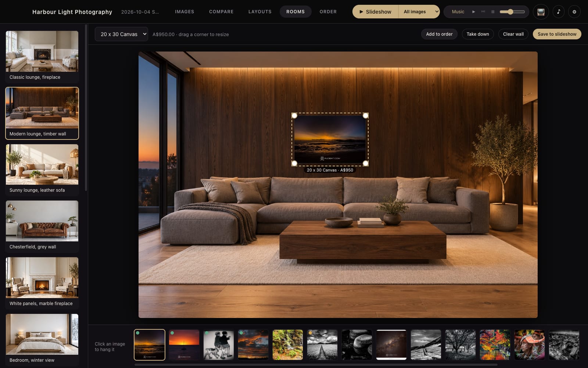588x368 pixels.
Task: Switch to the Images tab
Action: (x=184, y=12)
